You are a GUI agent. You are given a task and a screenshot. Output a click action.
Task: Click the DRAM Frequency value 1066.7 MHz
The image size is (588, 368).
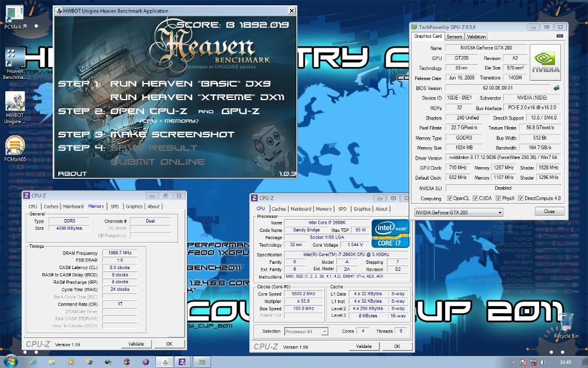120,253
